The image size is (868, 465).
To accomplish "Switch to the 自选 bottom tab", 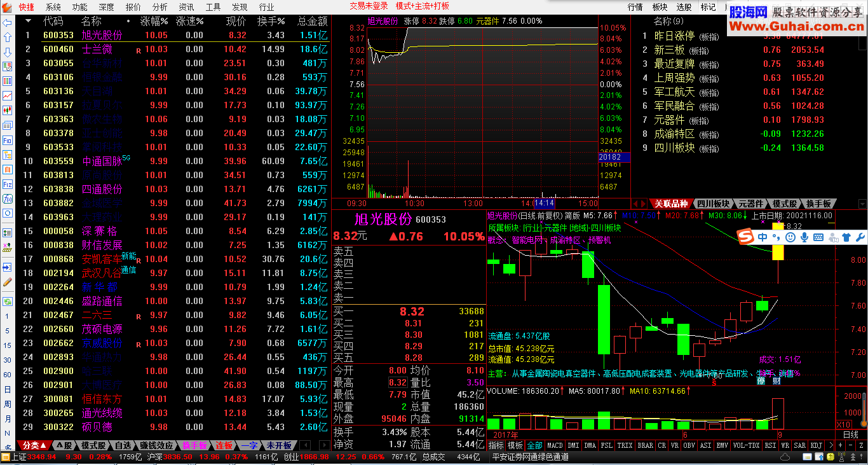I will [x=123, y=445].
